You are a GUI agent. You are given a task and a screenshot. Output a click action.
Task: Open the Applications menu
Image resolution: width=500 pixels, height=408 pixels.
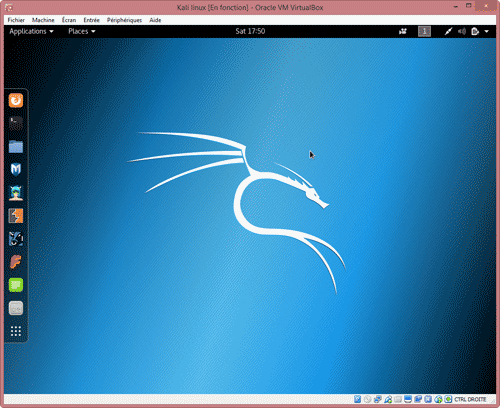[x=31, y=31]
